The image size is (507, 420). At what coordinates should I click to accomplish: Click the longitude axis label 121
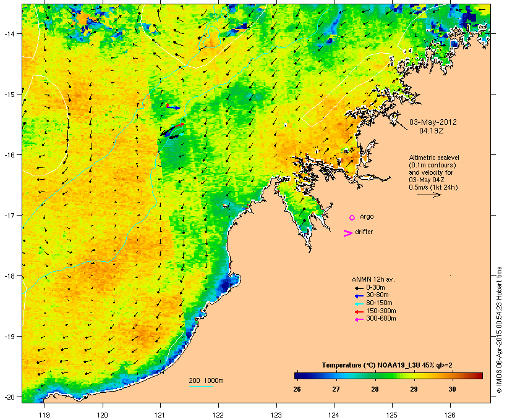160,415
